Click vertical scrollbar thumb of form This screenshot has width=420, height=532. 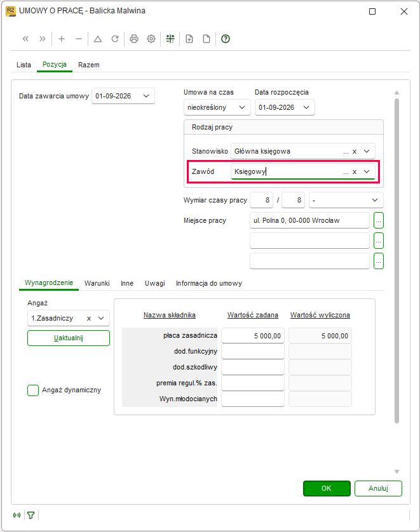tap(396, 262)
